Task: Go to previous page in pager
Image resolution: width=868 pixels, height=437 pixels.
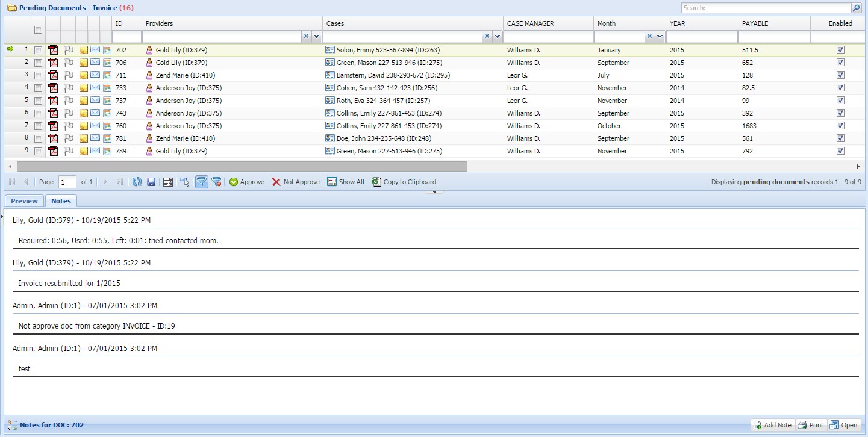Action: pyautogui.click(x=26, y=182)
